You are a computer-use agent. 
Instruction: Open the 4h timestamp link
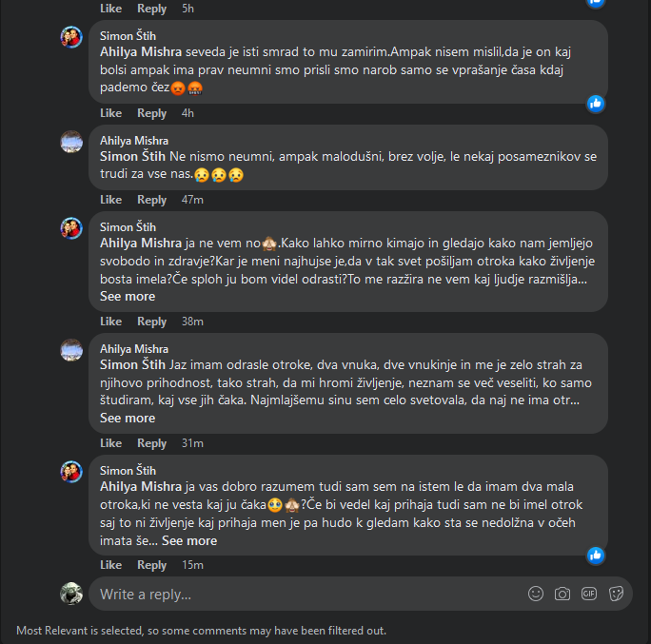point(187,113)
